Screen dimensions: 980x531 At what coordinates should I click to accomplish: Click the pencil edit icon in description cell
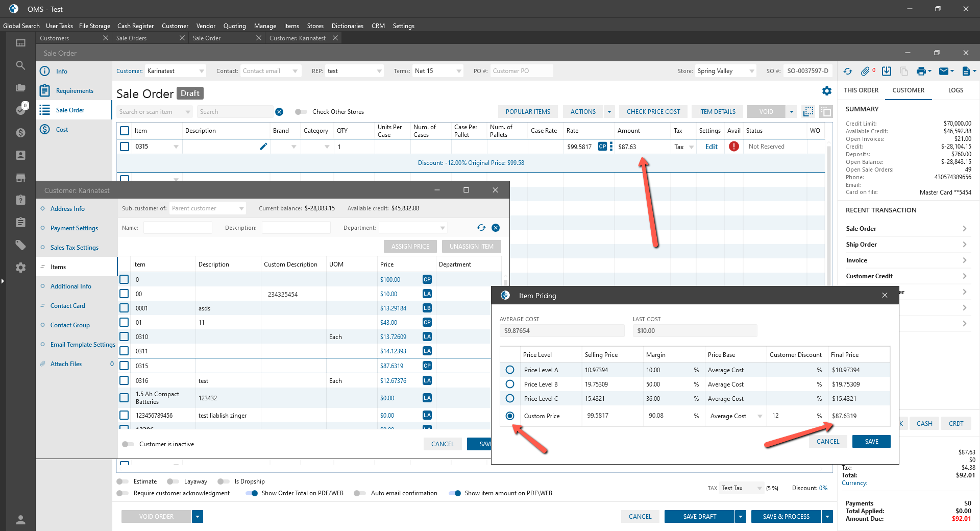263,147
